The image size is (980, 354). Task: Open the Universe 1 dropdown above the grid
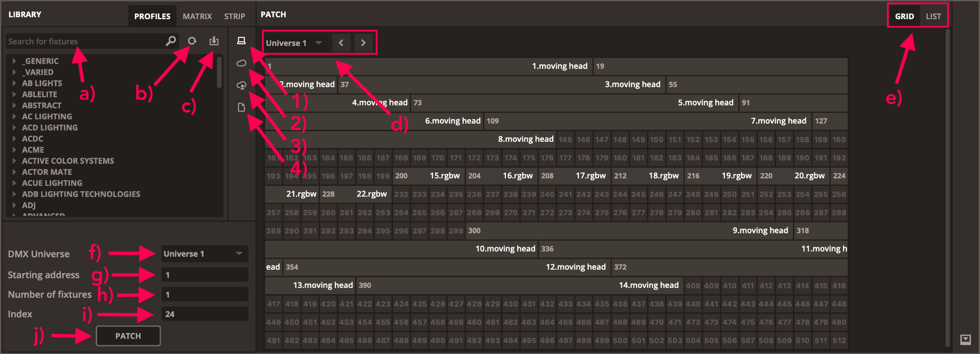point(294,43)
